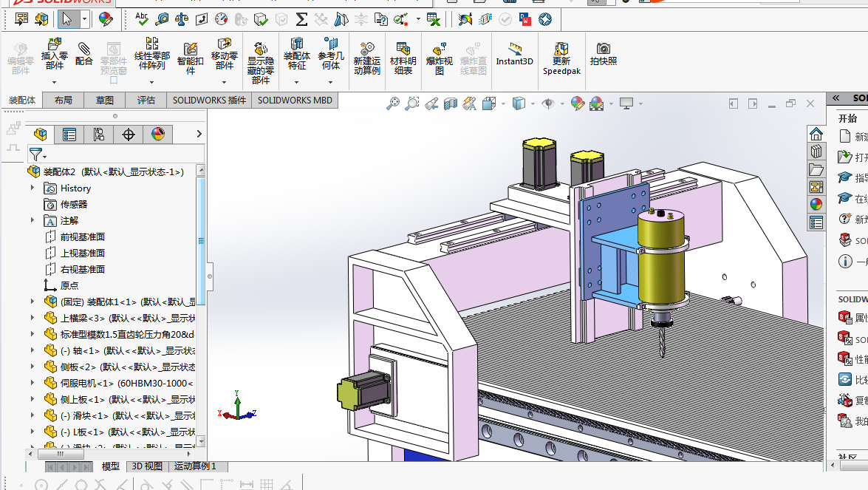This screenshot has width=868, height=490.
Task: Click the Section View icon
Action: 451,103
